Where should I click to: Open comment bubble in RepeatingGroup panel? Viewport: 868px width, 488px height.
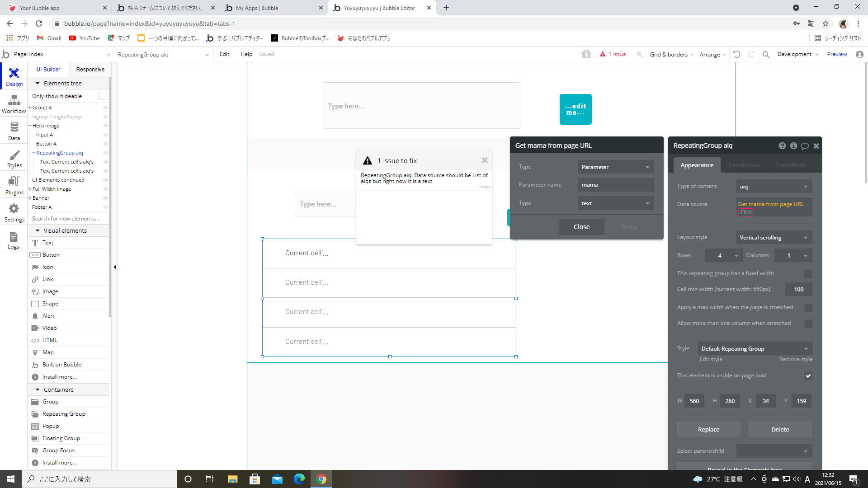pos(805,146)
